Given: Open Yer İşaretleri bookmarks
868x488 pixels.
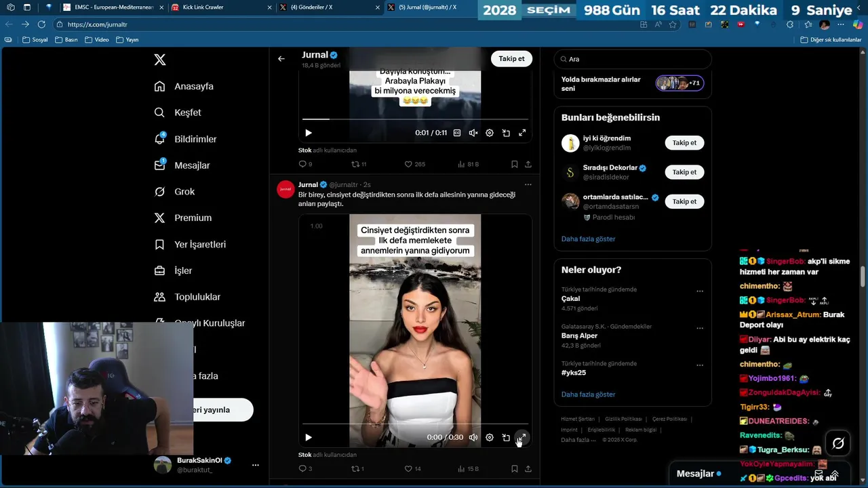Looking at the screenshot, I should pyautogui.click(x=190, y=245).
